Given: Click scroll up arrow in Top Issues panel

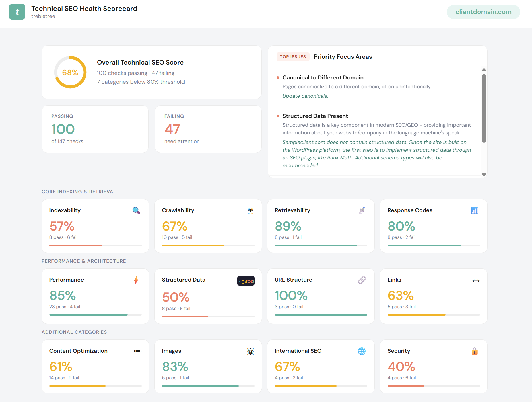Looking at the screenshot, I should (x=484, y=70).
